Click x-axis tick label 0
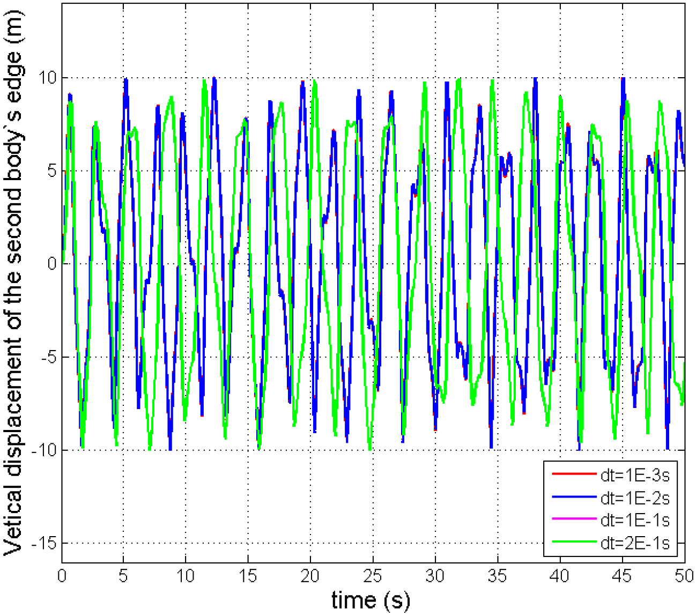The height and width of the screenshot is (616, 696). pos(62,576)
